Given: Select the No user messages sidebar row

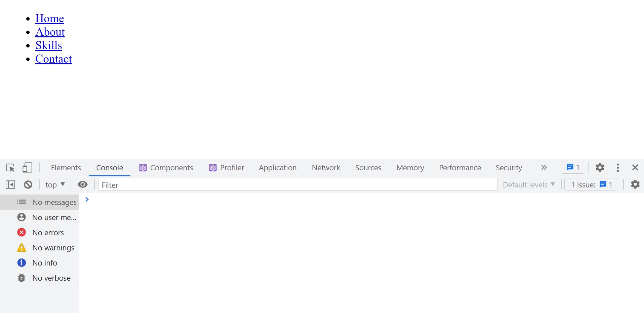Looking at the screenshot, I should (x=39, y=217).
